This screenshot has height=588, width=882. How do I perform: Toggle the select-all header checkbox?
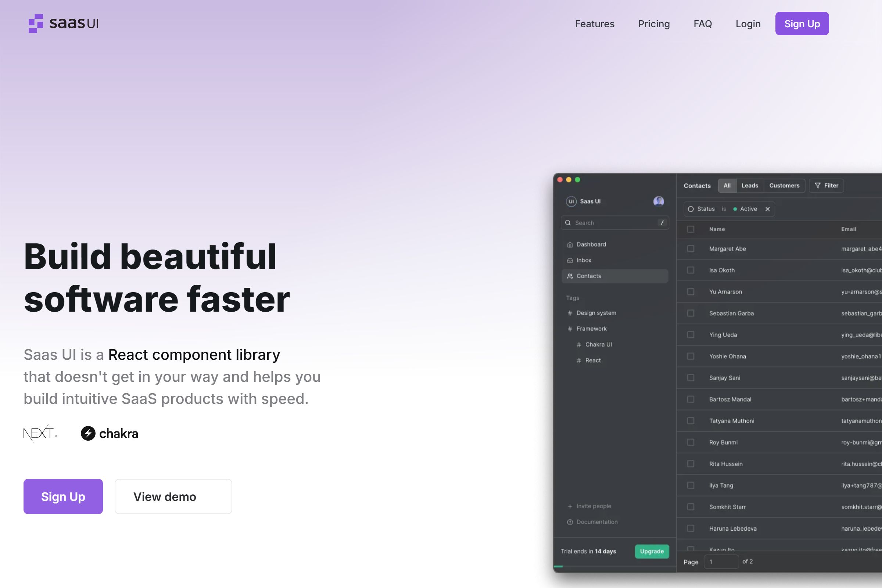[x=691, y=229]
